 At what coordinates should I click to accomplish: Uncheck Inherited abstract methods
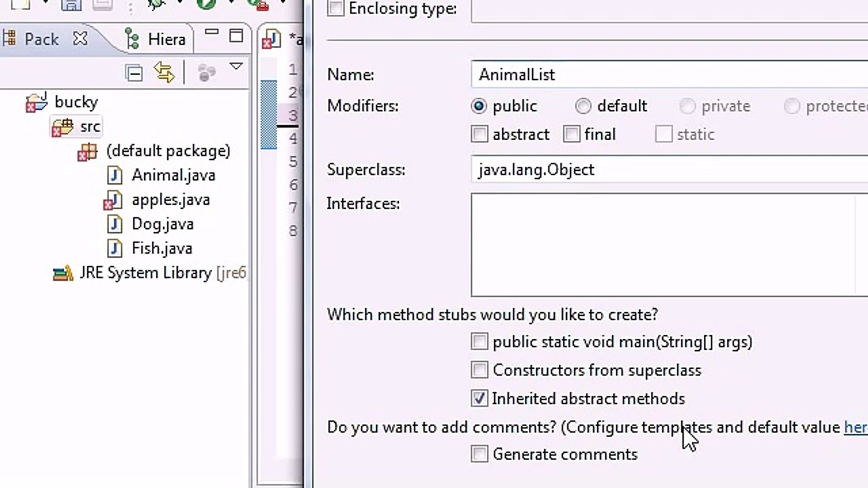click(480, 398)
